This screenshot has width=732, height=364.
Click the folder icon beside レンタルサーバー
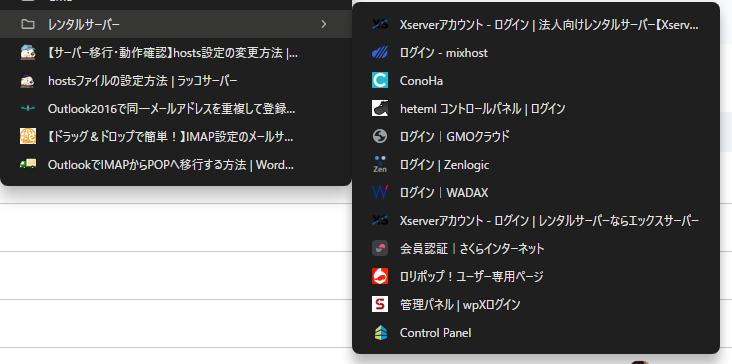click(x=28, y=24)
